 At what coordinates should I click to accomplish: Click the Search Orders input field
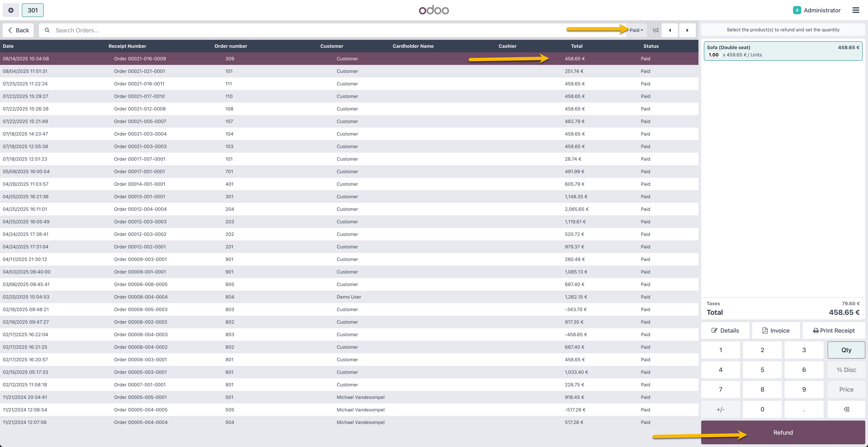click(303, 30)
